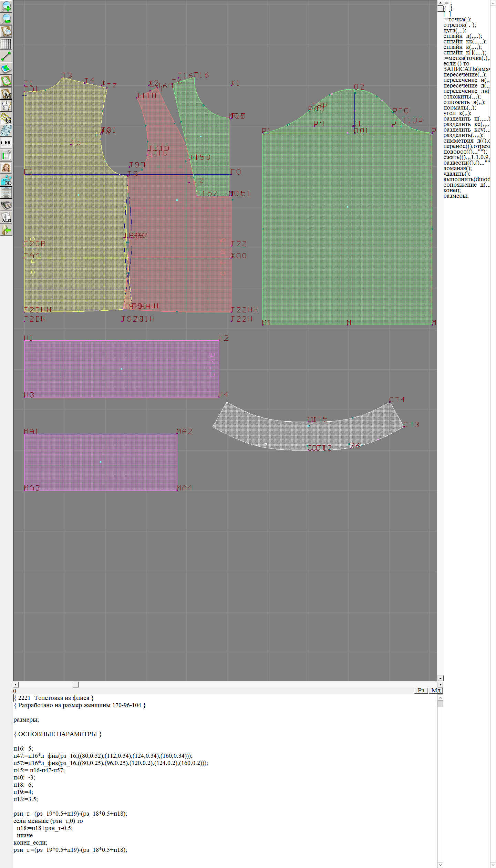Click the pattern with M icon
The image size is (496, 868).
tap(6, 93)
